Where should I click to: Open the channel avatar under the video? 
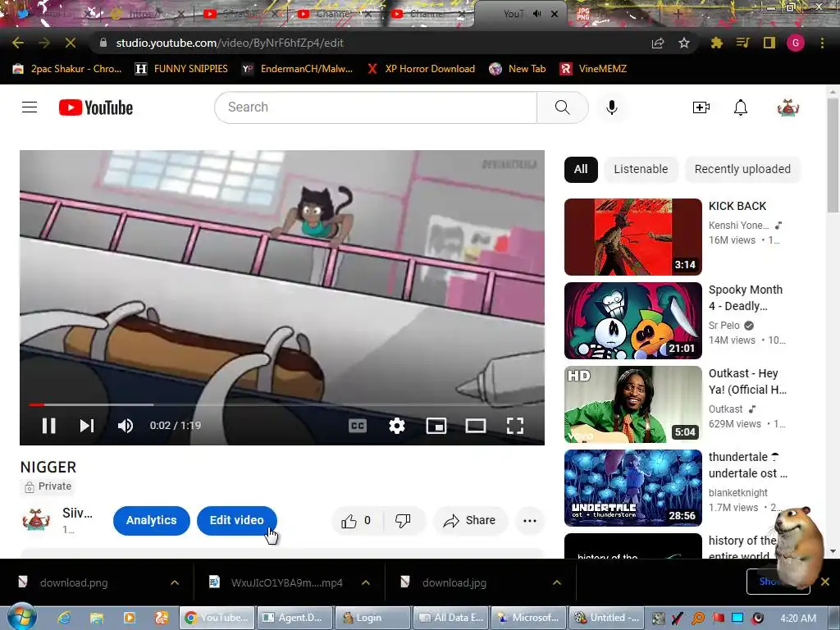35,520
